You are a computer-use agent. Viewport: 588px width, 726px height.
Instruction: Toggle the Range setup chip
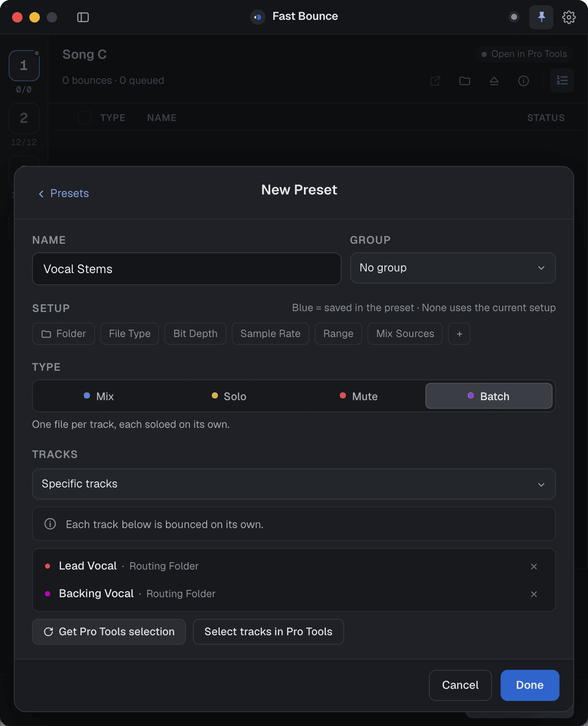click(x=339, y=334)
